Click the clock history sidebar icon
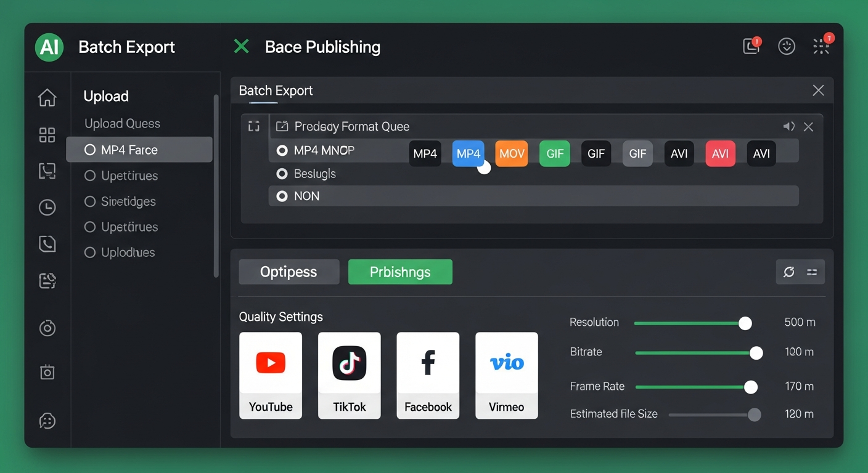This screenshot has height=473, width=868. [x=47, y=208]
